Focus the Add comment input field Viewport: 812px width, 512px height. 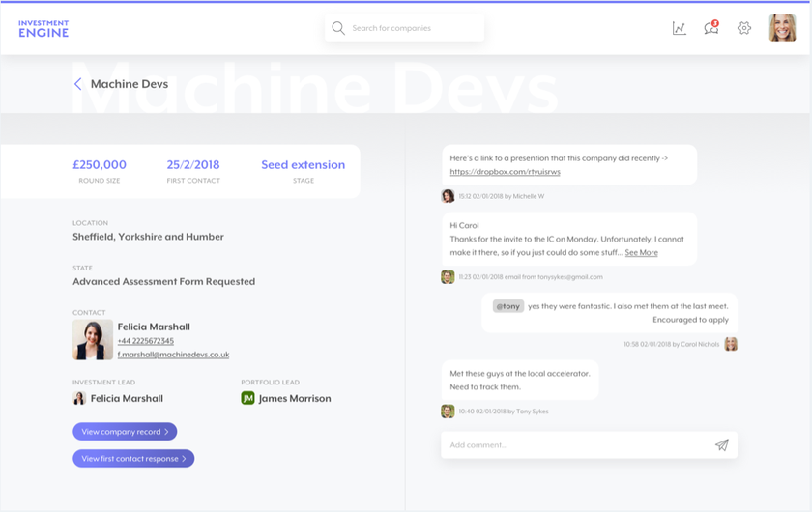(x=575, y=445)
